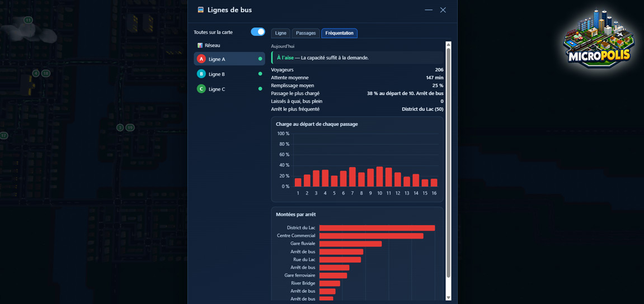
Task: Switch to the Ligne tab
Action: click(x=281, y=33)
